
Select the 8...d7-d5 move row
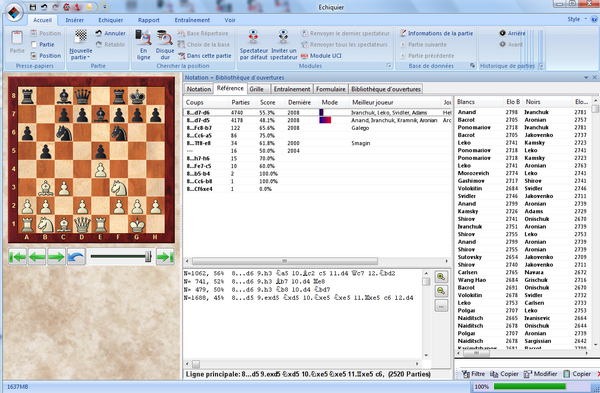(x=318, y=120)
